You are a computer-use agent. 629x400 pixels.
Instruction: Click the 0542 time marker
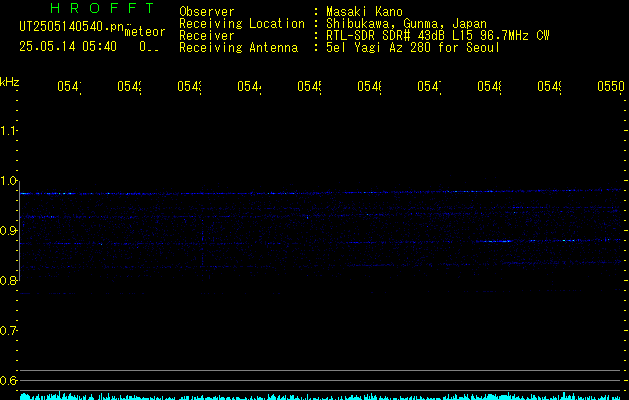point(129,87)
